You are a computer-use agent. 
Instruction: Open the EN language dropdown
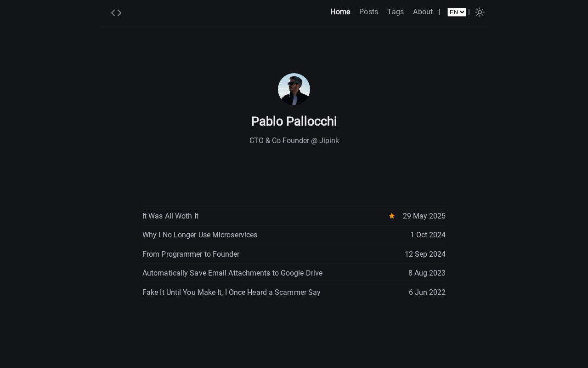(457, 12)
